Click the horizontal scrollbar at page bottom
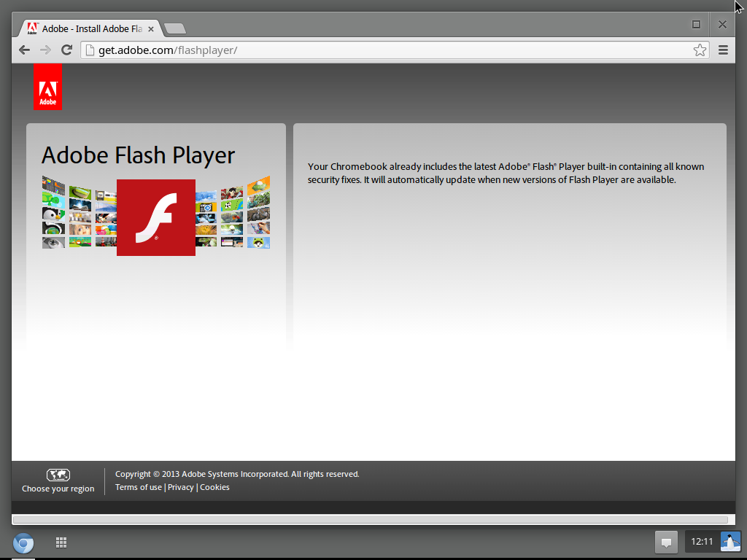 (x=371, y=520)
